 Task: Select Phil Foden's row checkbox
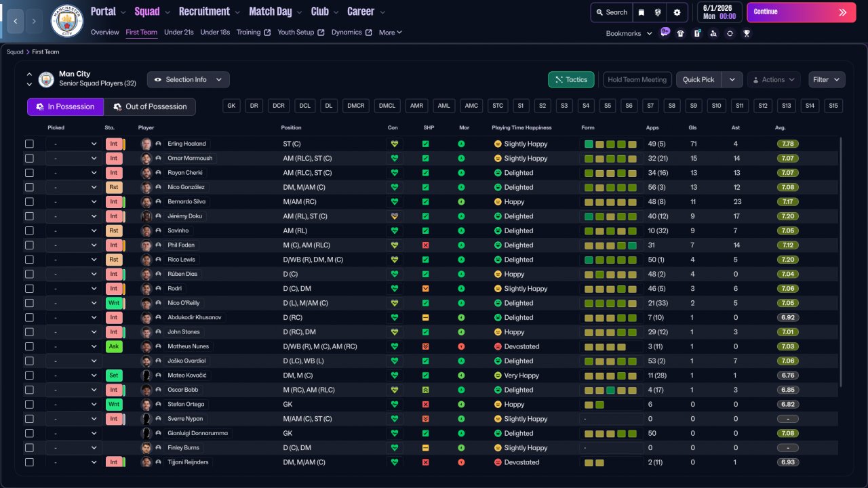(x=29, y=245)
